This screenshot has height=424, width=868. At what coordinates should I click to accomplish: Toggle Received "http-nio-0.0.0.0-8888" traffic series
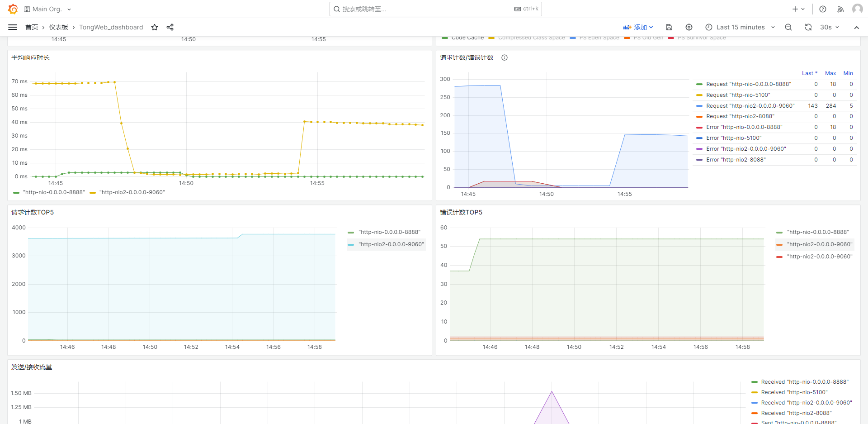point(805,382)
